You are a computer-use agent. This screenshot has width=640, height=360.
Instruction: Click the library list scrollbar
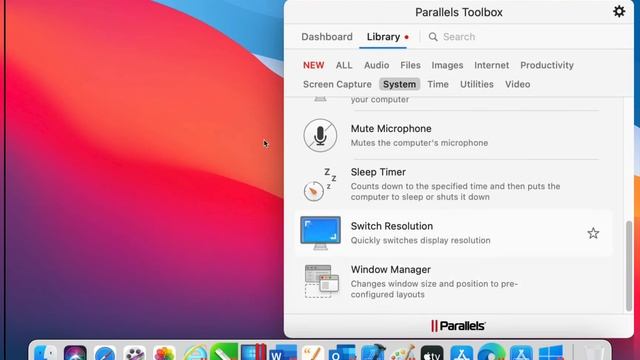click(629, 266)
